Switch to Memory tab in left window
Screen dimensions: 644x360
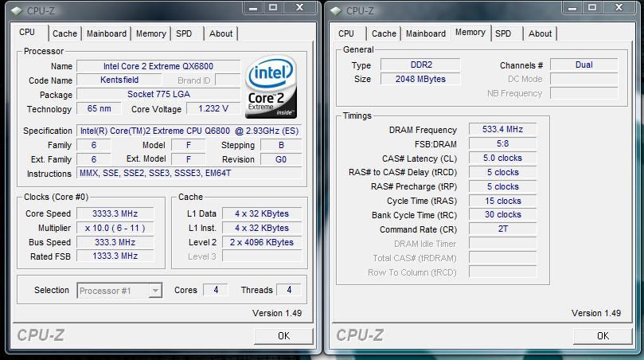(x=150, y=33)
